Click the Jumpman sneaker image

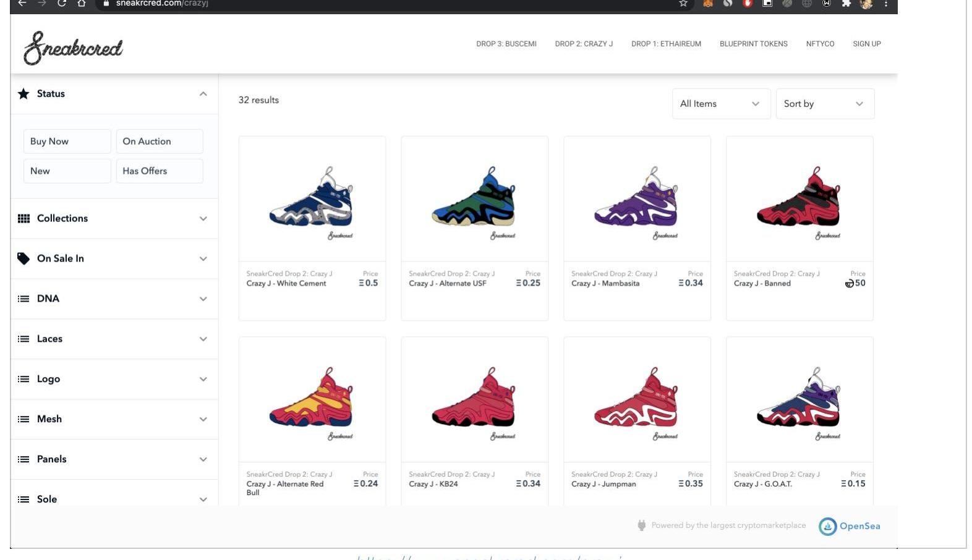pos(637,400)
